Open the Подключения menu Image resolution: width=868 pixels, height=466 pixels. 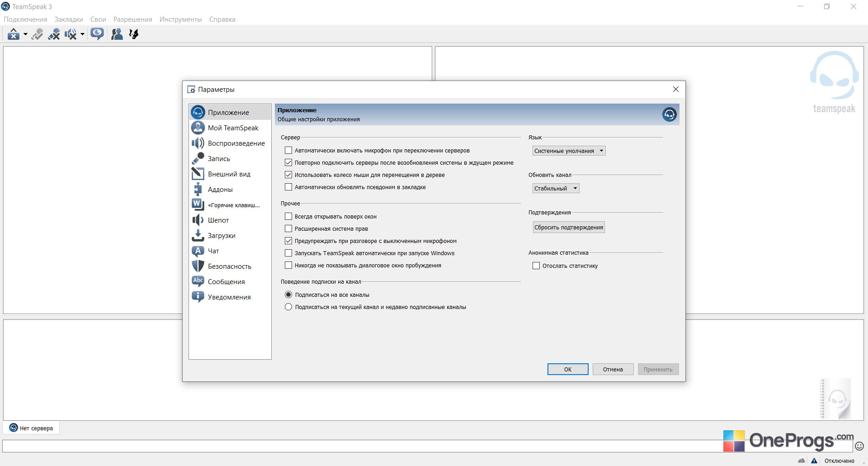[x=25, y=19]
